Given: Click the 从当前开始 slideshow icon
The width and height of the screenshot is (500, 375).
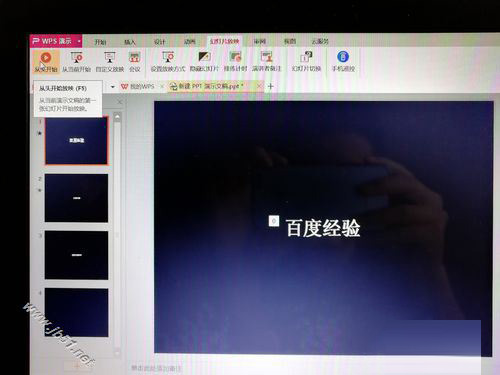Looking at the screenshot, I should pyautogui.click(x=76, y=58).
